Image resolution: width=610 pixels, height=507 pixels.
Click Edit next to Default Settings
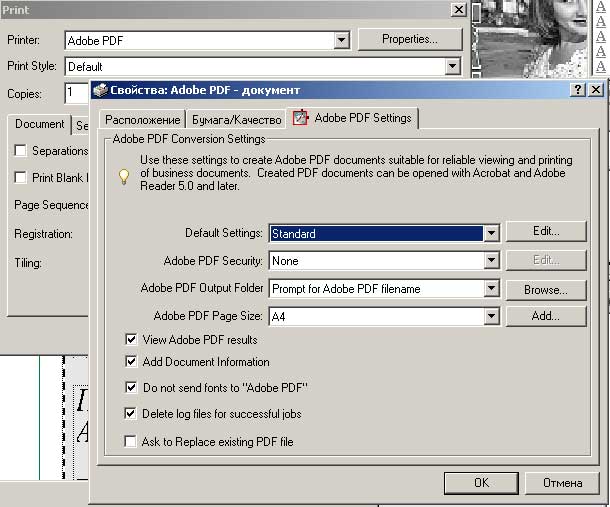coord(546,231)
